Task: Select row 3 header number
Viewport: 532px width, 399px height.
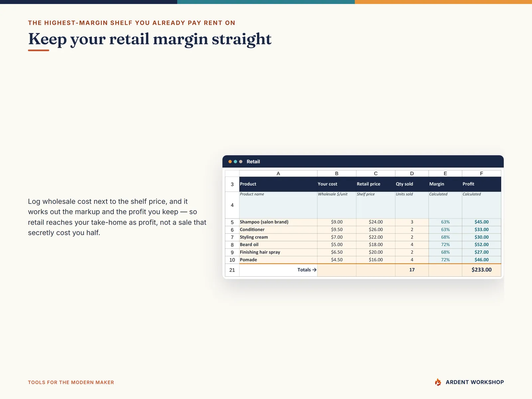Action: coord(232,184)
